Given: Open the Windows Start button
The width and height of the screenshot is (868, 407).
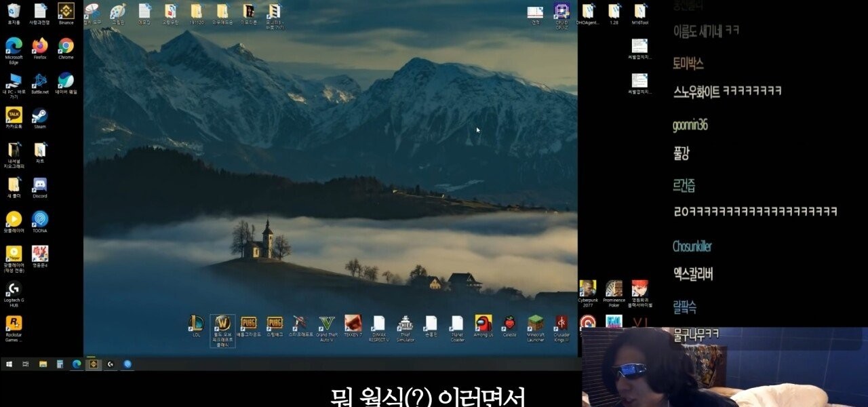Looking at the screenshot, I should pos(9,364).
